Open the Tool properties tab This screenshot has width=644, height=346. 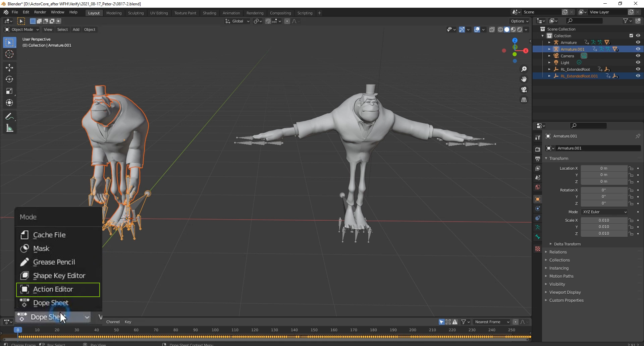[x=538, y=137]
